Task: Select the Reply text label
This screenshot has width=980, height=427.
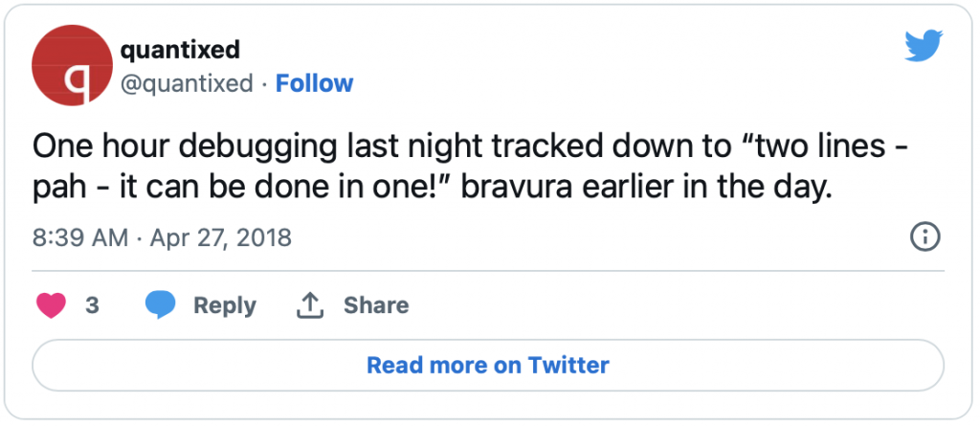Action: coord(225,305)
